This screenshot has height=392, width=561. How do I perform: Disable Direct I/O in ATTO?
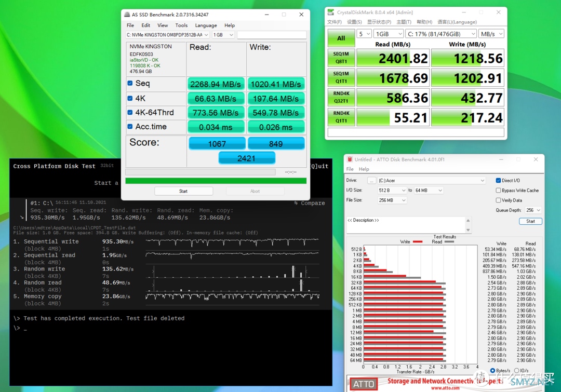498,180
